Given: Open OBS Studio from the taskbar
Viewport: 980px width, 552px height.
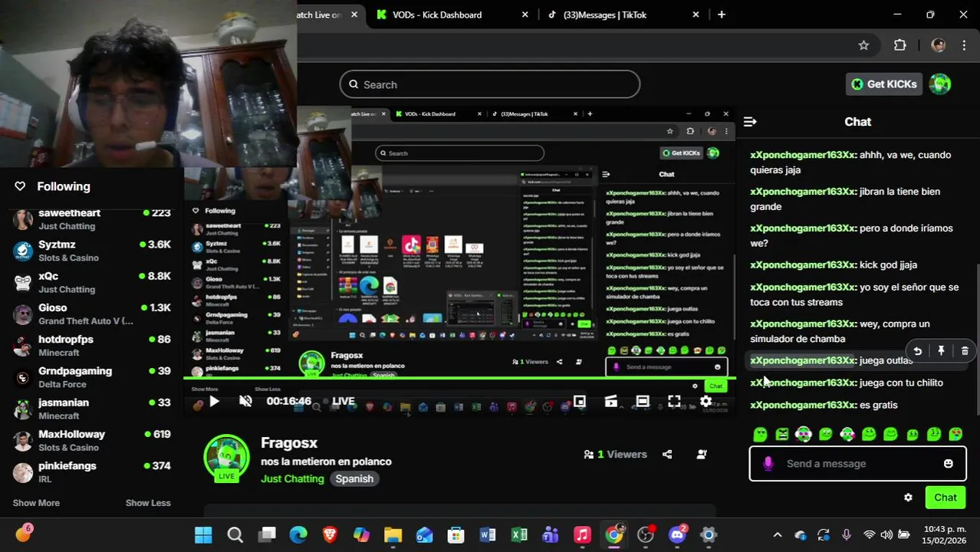Looking at the screenshot, I should click(646, 534).
